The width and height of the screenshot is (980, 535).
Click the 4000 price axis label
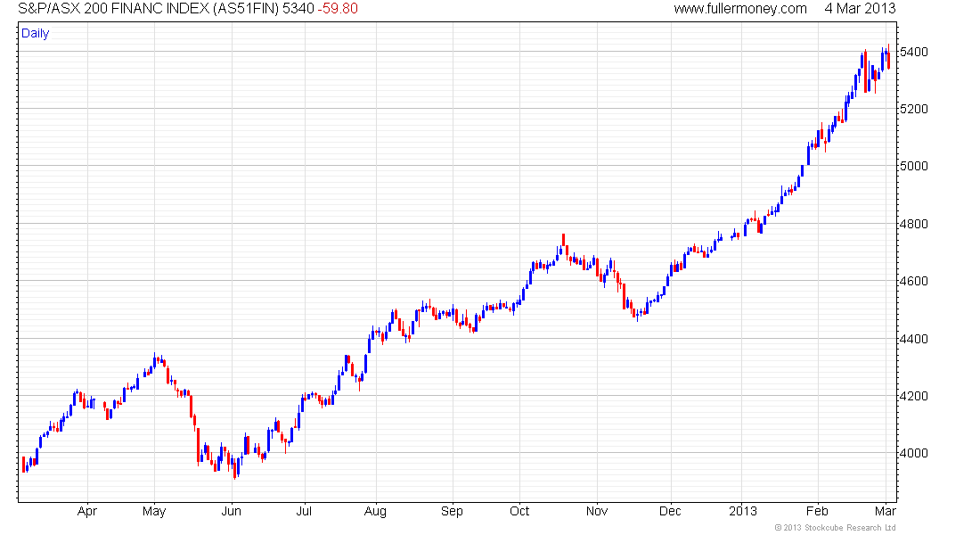tap(913, 454)
